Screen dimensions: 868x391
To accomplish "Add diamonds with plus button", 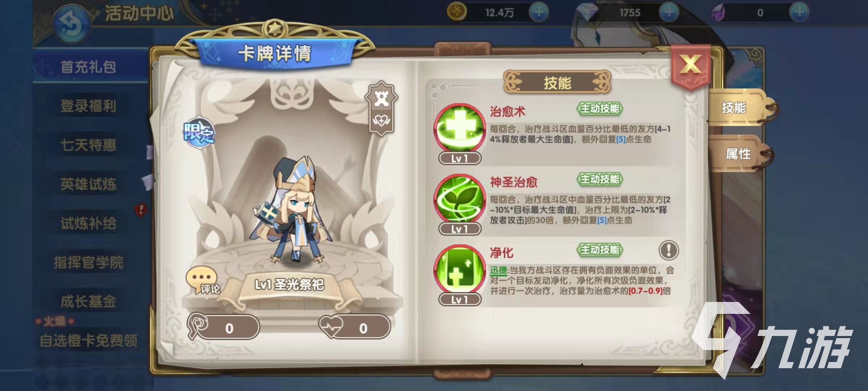I will [669, 12].
